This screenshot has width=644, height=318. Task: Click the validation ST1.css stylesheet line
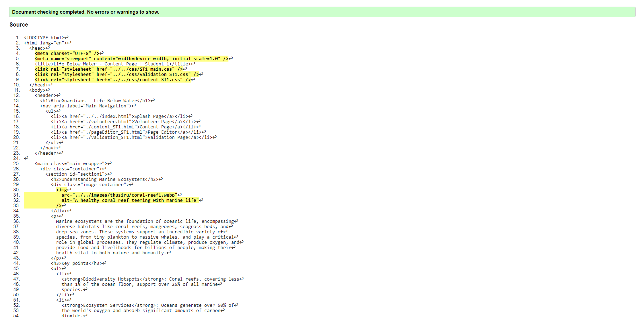pos(115,74)
